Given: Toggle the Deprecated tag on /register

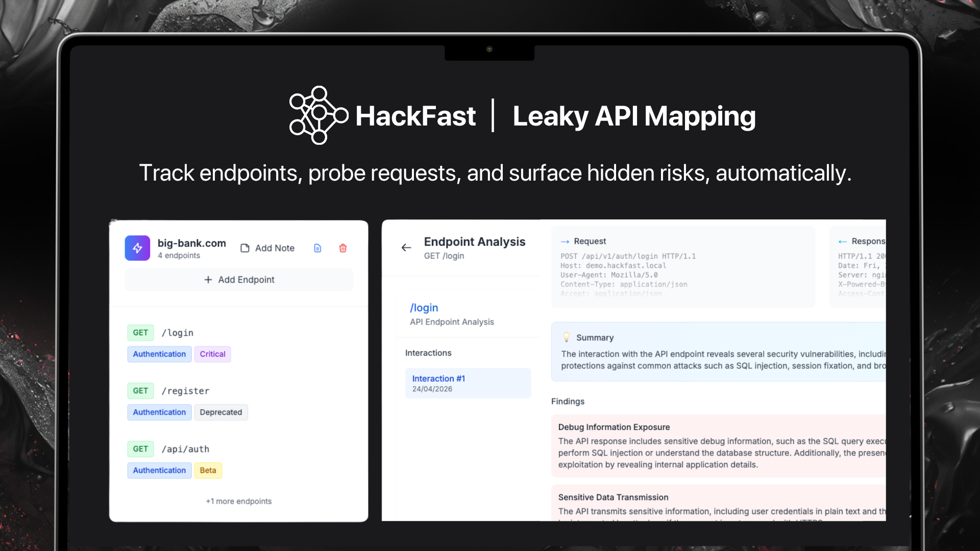Looking at the screenshot, I should 221,412.
